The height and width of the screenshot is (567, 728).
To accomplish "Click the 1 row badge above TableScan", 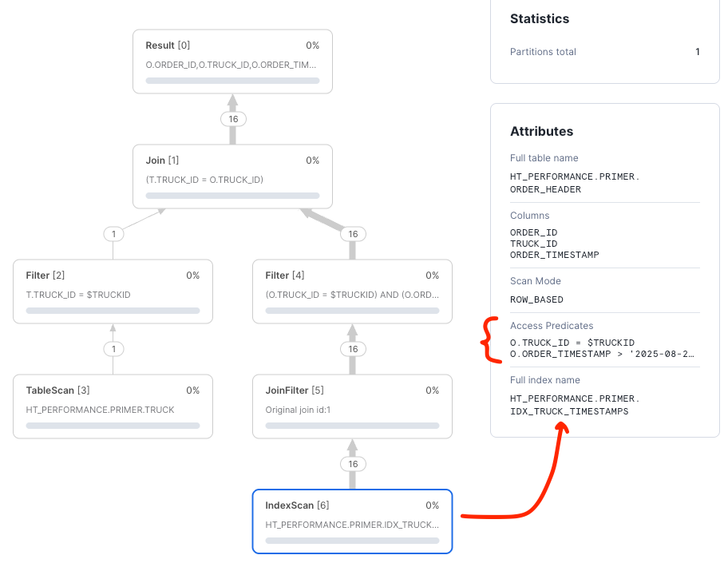I will pos(113,349).
